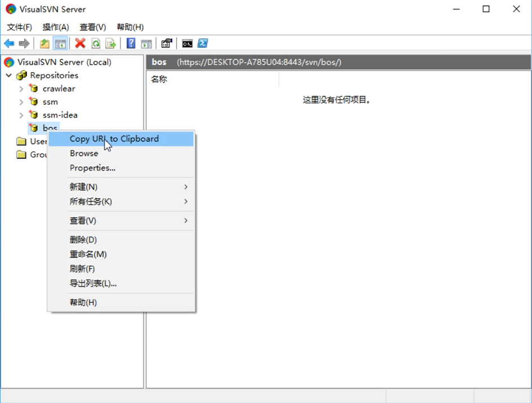Image resolution: width=532 pixels, height=403 pixels.
Task: Open the 新建(N) submenu
Action: [x=121, y=187]
